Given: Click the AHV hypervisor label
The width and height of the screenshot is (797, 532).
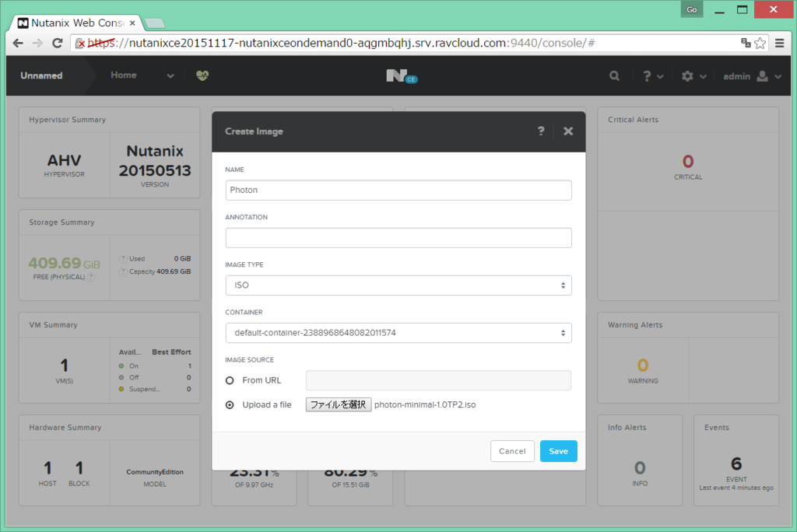Looking at the screenshot, I should [x=64, y=160].
